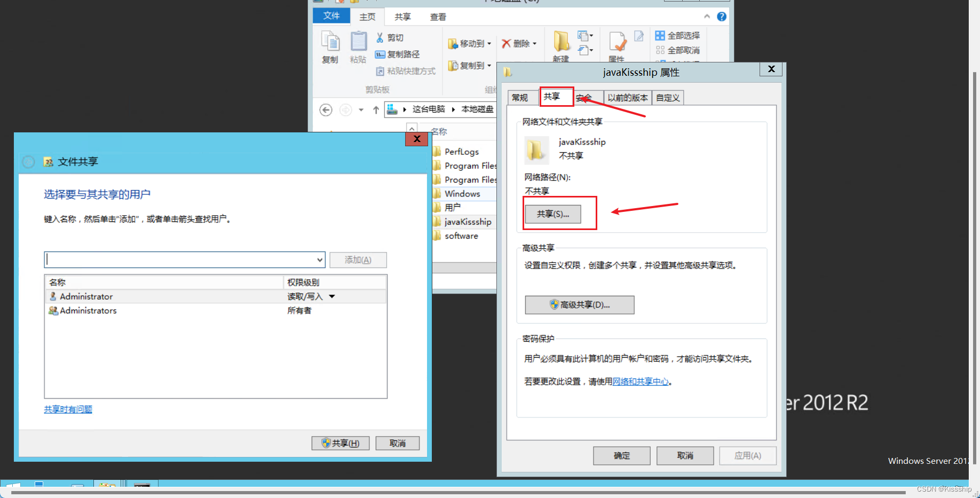Image resolution: width=980 pixels, height=498 pixels.
Task: Open the 文件 (File) menu tab
Action: (x=331, y=16)
